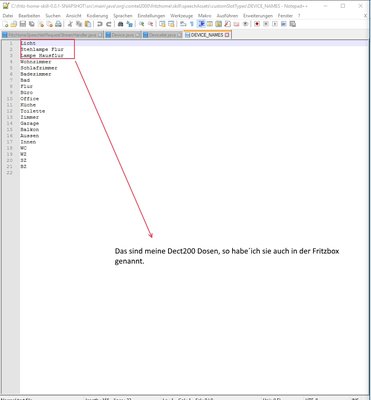The width and height of the screenshot is (371, 400).
Task: Click the Undo arrow icon
Action: click(99, 24)
